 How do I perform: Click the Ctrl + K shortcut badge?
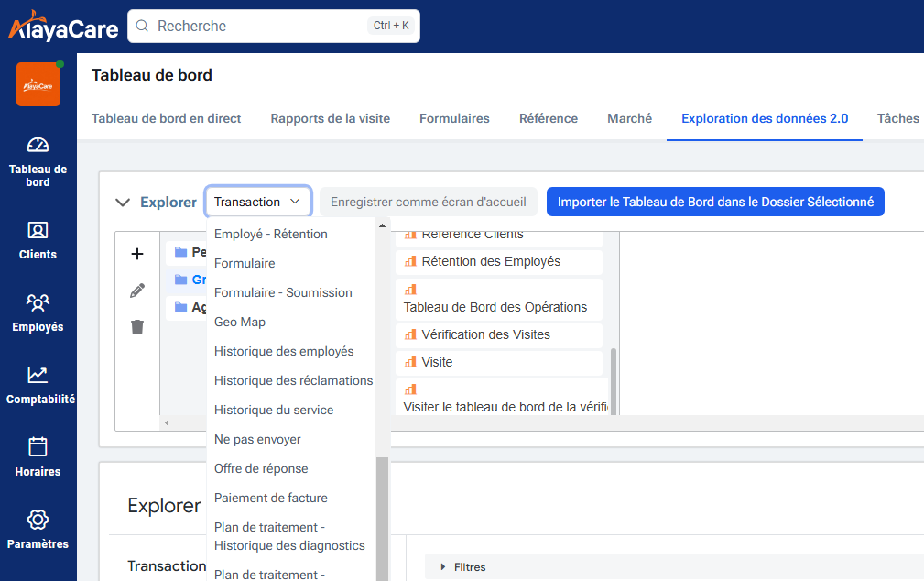(391, 26)
